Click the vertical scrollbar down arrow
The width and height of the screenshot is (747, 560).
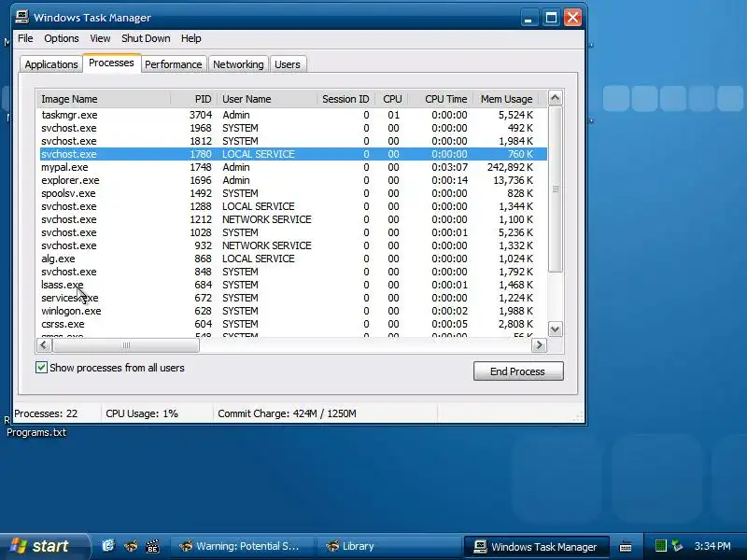(555, 329)
